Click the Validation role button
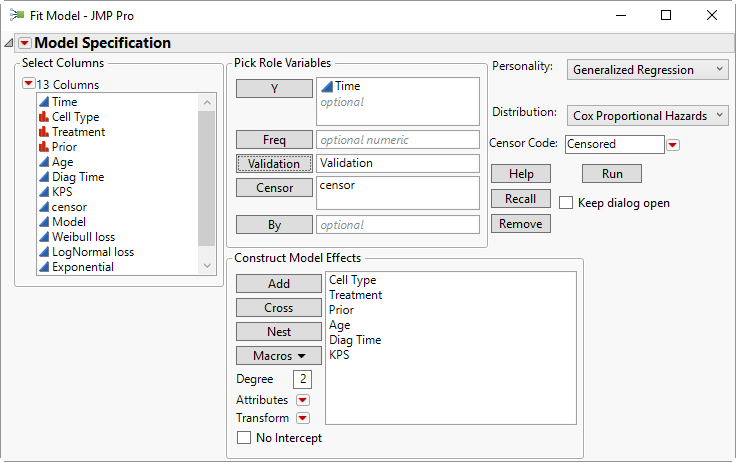 [x=274, y=163]
